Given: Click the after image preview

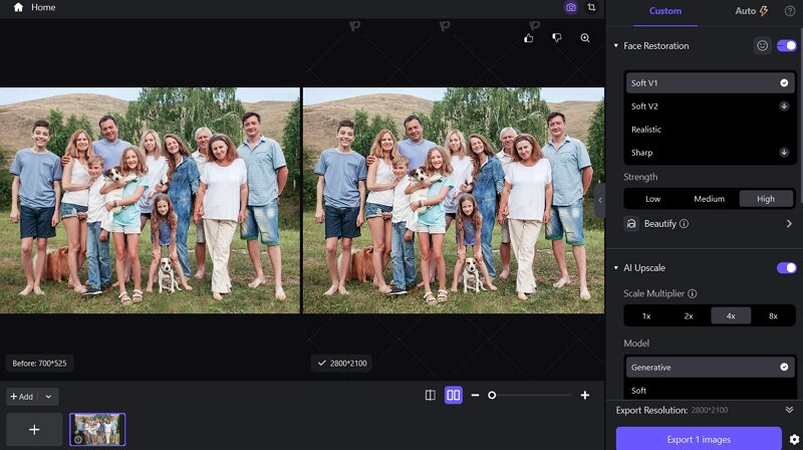Looking at the screenshot, I should (454, 200).
